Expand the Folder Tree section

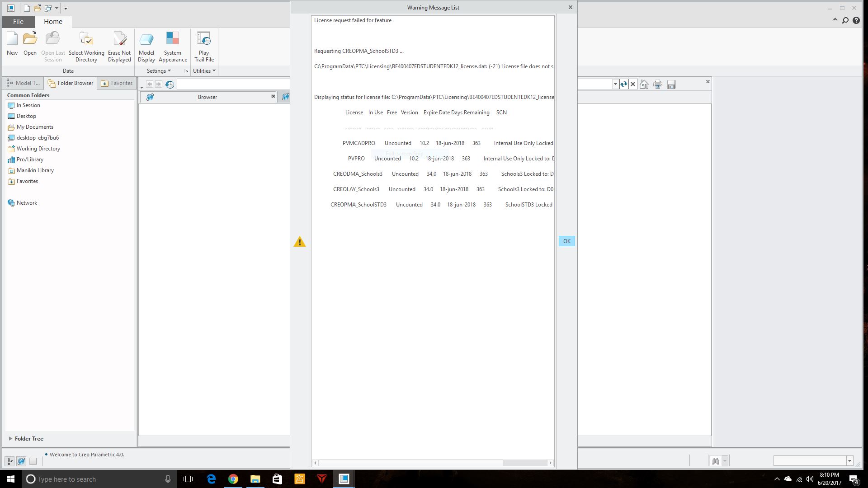click(10, 439)
